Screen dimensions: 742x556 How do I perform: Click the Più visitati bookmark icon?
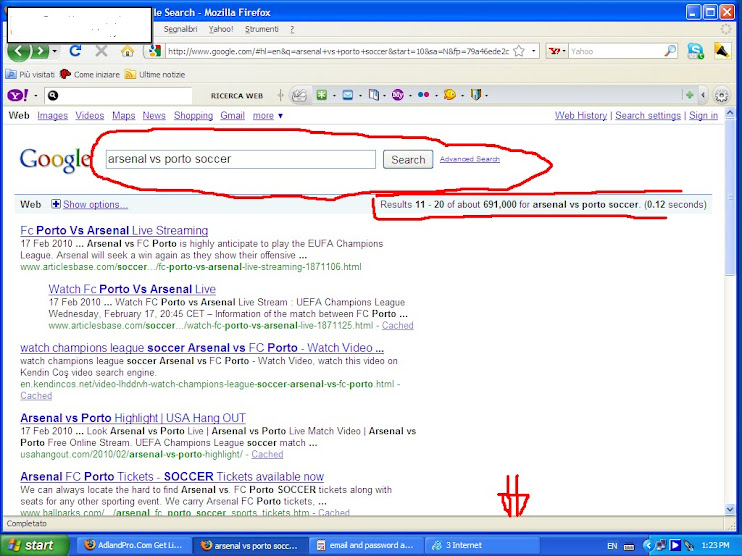11,74
